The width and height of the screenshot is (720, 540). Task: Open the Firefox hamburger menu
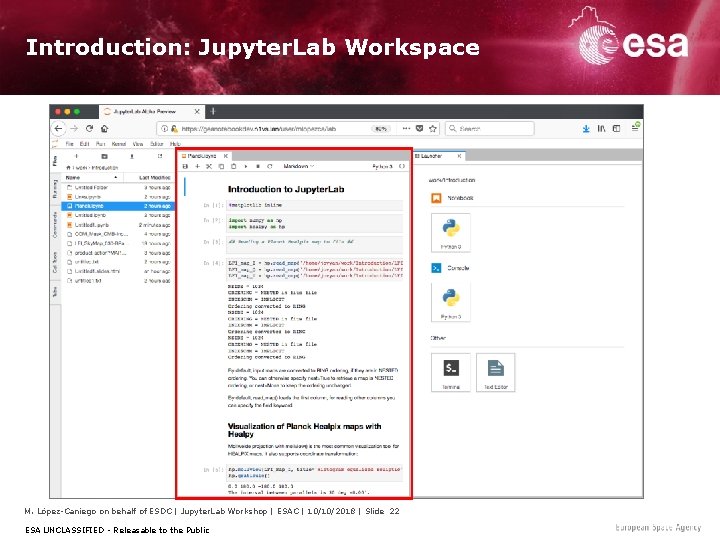click(x=635, y=127)
